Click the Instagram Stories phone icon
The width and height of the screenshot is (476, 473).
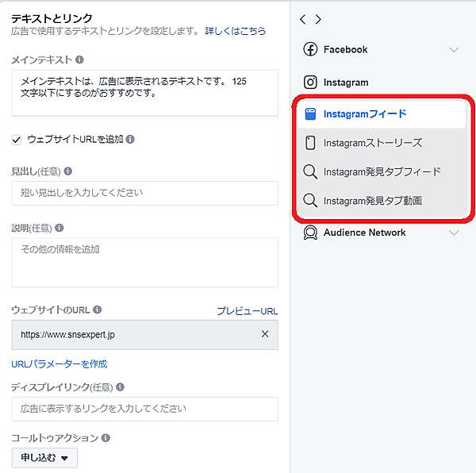pyautogui.click(x=310, y=143)
